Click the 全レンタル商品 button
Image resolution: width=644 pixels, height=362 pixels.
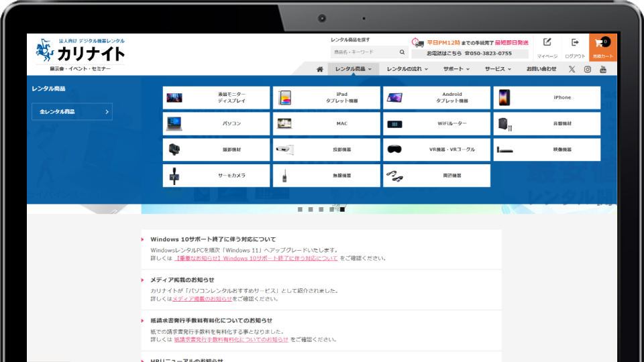point(72,112)
